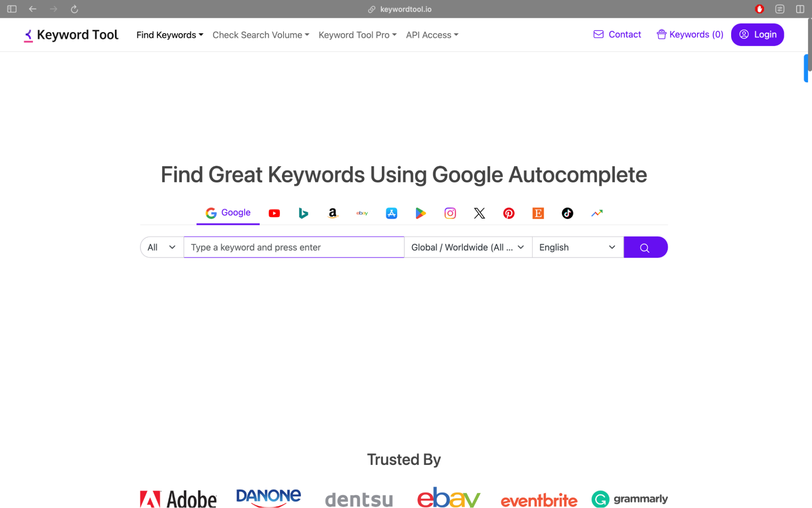This screenshot has width=812, height=508.
Task: Click the red hand blocker extension icon
Action: pos(759,9)
